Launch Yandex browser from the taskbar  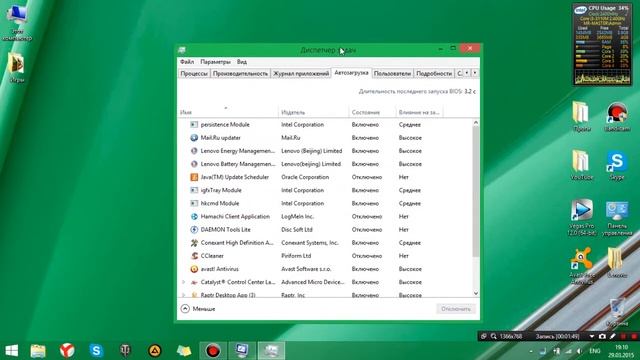coord(67,351)
